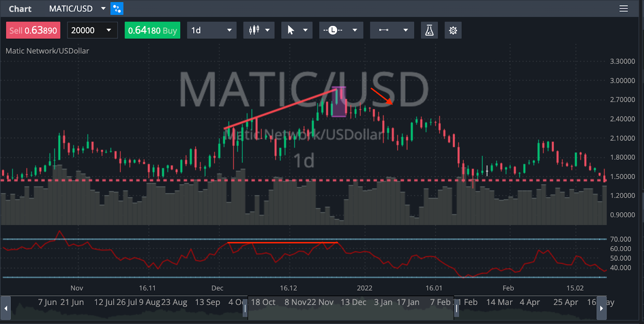
Task: Click the Matic Network/USDollar label
Action: click(47, 51)
